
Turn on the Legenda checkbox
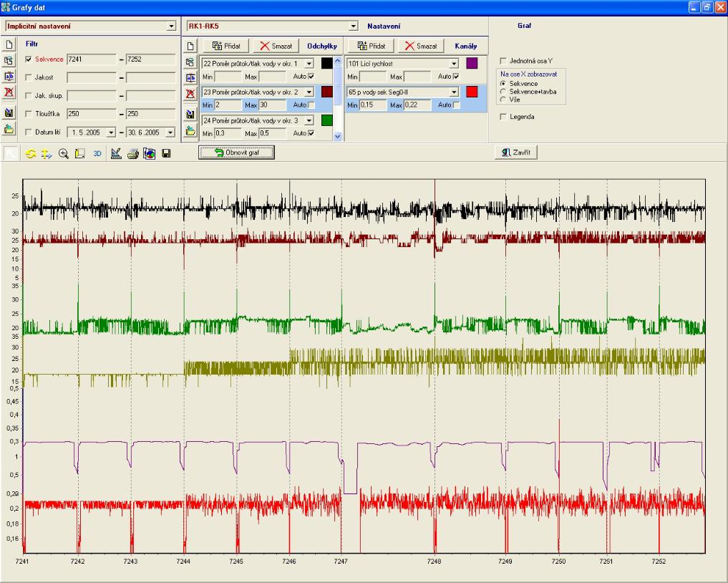[x=503, y=117]
